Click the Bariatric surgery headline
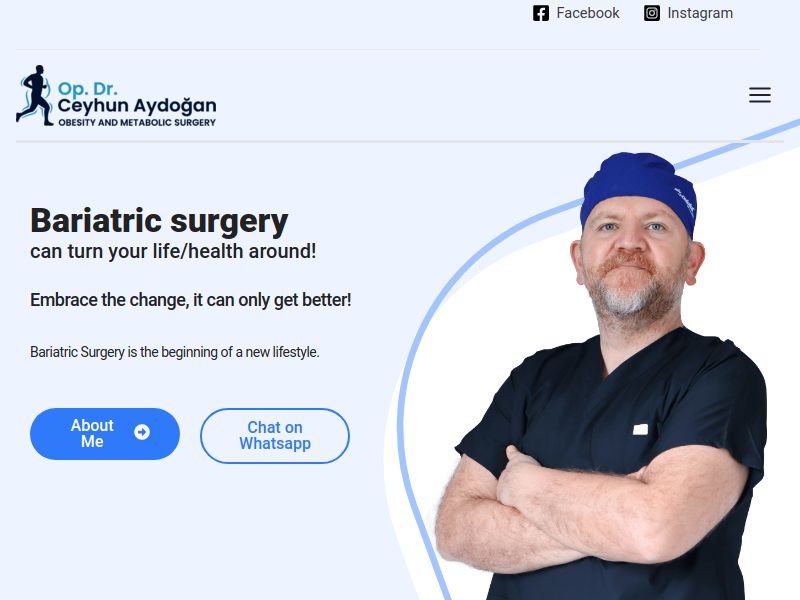This screenshot has height=600, width=800. point(159,220)
